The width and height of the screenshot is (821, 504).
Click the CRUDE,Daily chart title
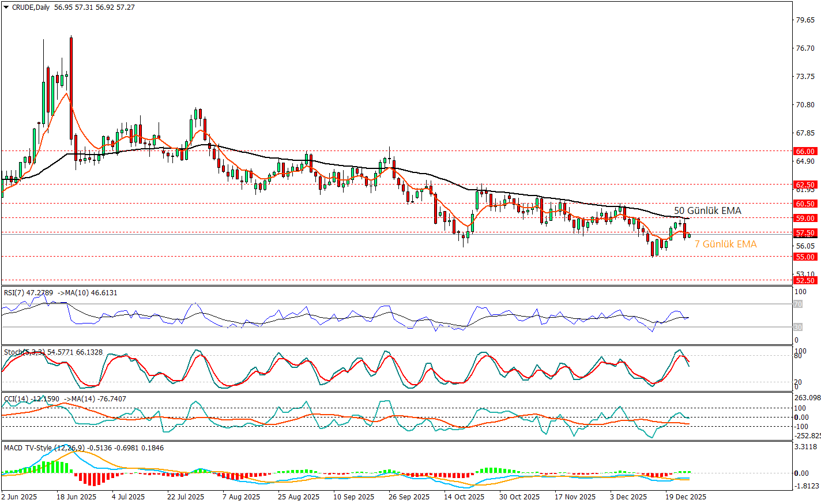click(31, 7)
